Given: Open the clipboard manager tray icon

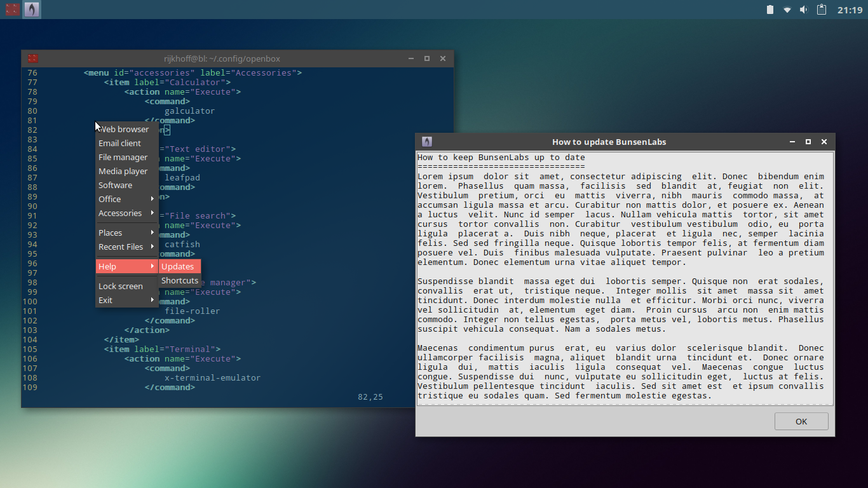Looking at the screenshot, I should point(821,10).
